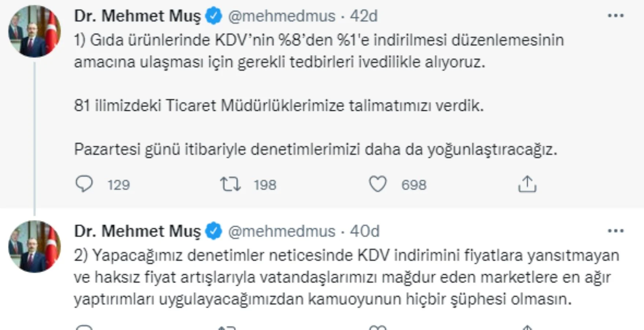This screenshot has height=330, width=644.
Task: Open the 40d timestamp of the second tweet
Action: pos(366,231)
